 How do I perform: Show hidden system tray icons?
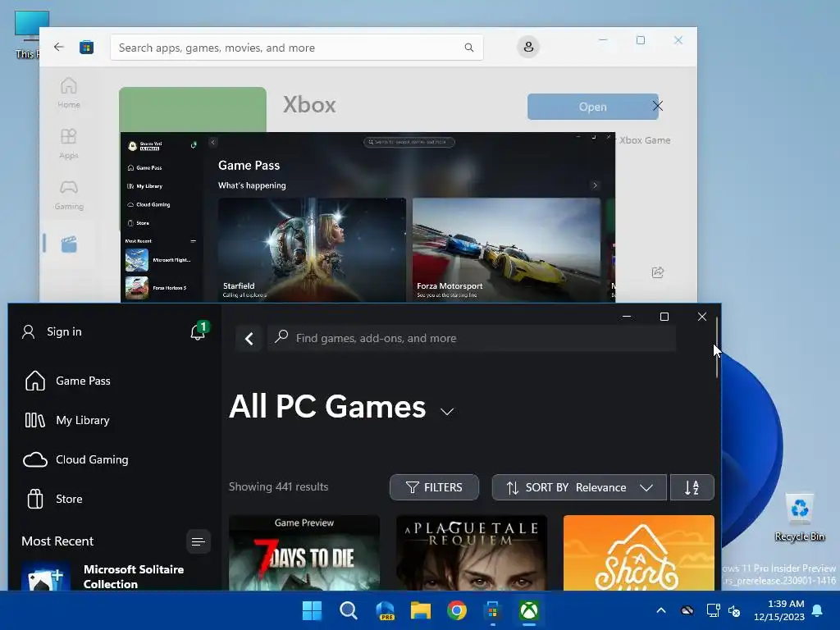(x=661, y=610)
